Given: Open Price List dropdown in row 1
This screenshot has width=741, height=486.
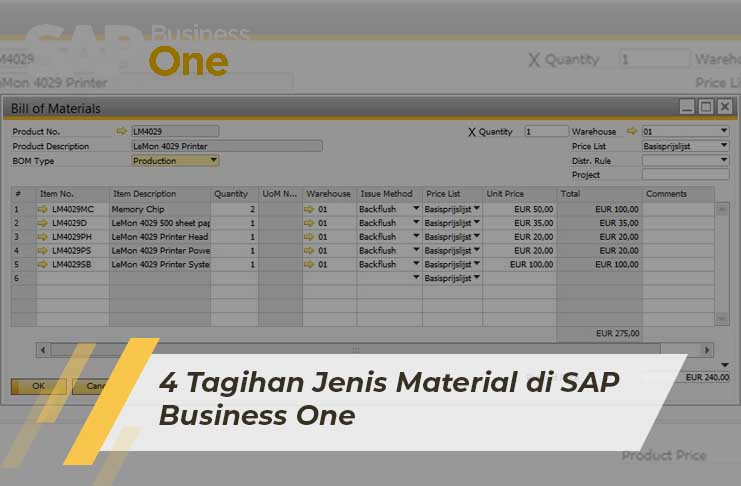Looking at the screenshot, I should 477,208.
